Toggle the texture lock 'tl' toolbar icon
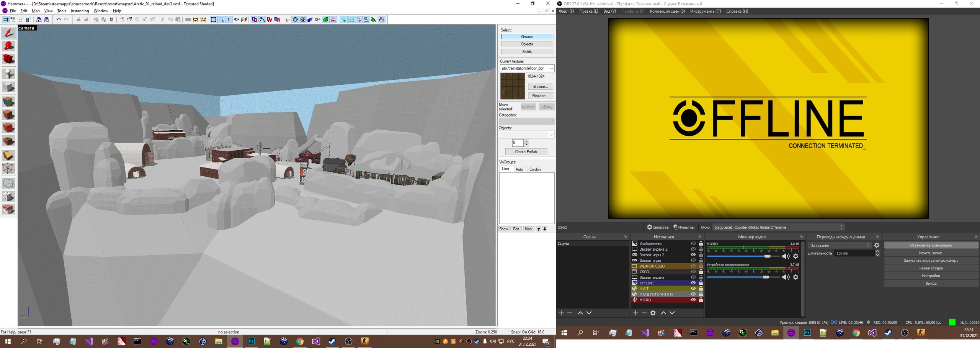Screen dimensions: 980x348 click(229, 20)
